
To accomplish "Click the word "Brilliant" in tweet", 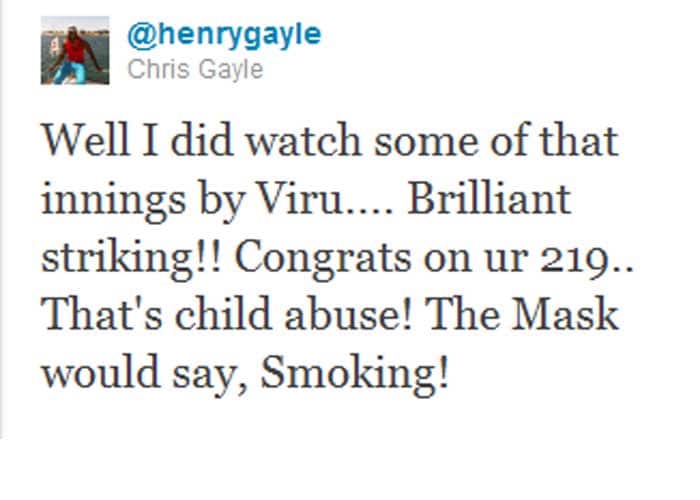I will tap(489, 198).
